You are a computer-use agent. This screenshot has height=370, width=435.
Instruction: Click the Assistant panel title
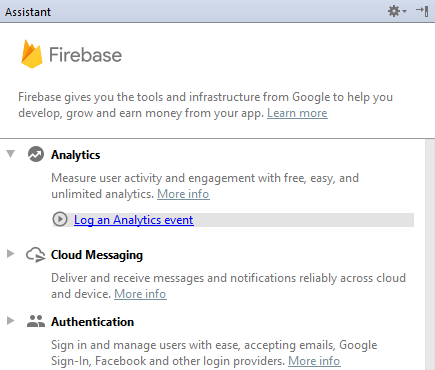(x=28, y=12)
